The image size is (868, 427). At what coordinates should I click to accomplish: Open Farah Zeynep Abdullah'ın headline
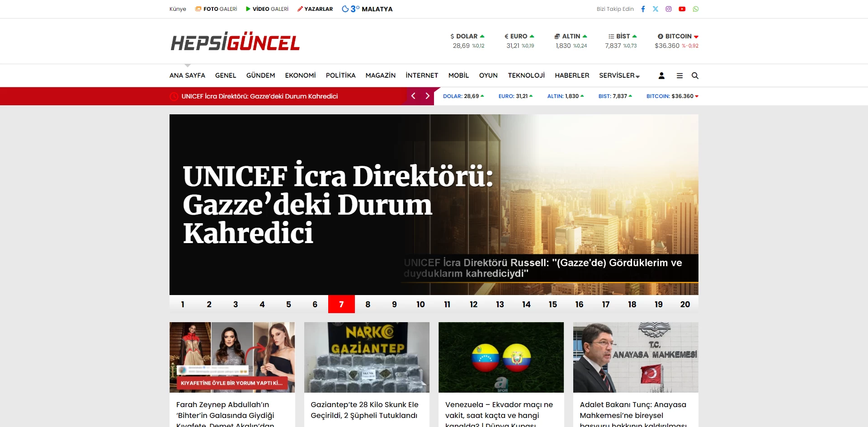226,414
